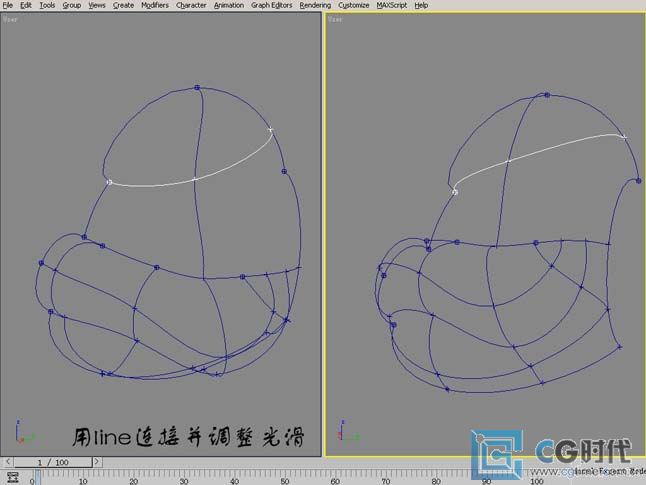This screenshot has height=485, width=646.
Task: Click frame 40 on the trackbar
Action: pyautogui.click(x=234, y=480)
